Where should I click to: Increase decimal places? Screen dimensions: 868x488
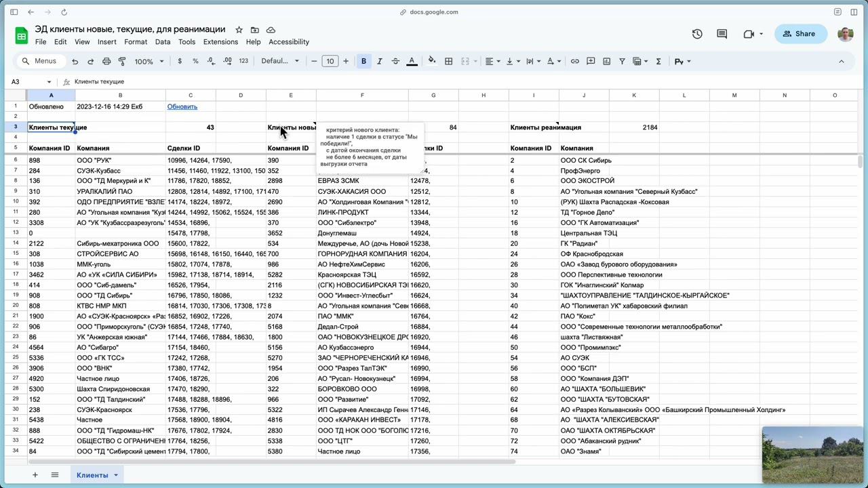(x=227, y=61)
